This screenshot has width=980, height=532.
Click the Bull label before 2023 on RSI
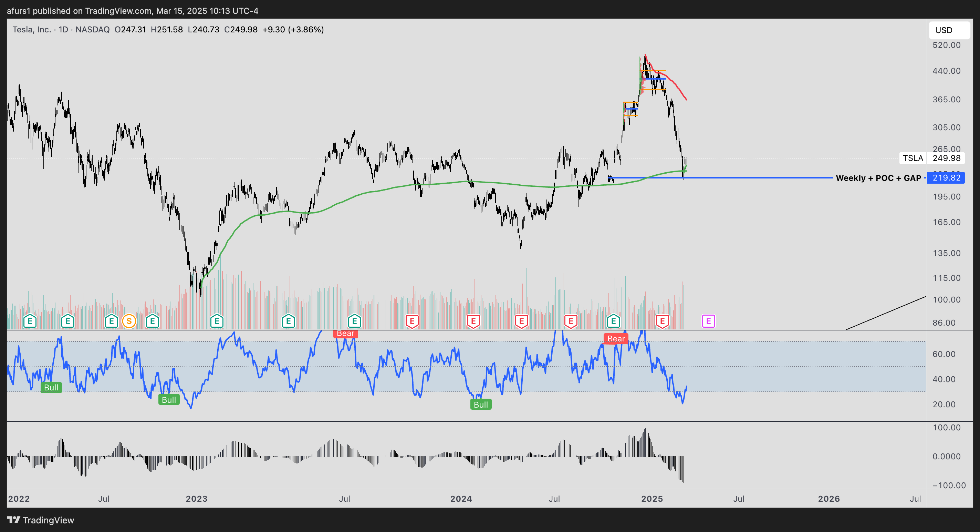(169, 400)
